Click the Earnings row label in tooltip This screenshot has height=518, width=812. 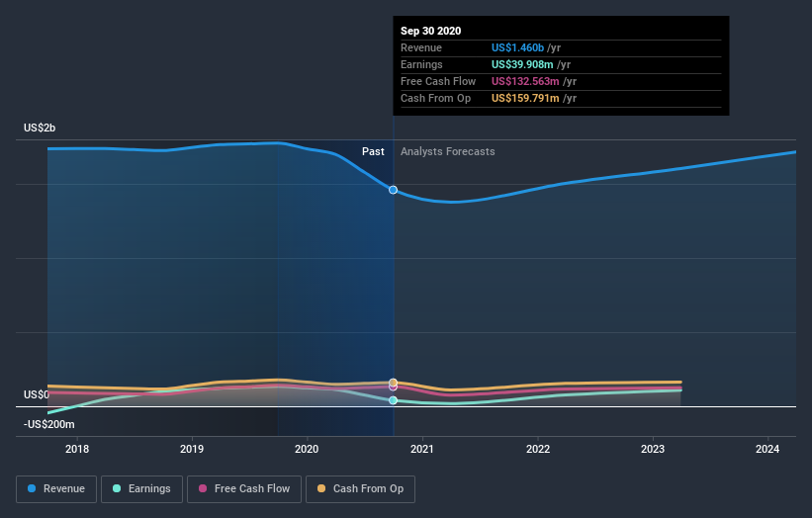click(x=421, y=64)
